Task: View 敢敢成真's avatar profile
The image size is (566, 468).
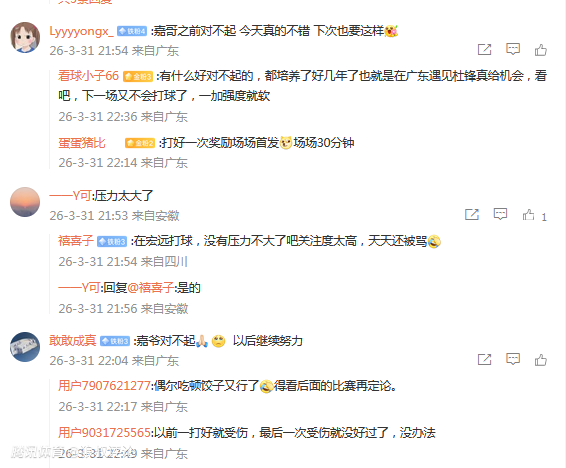Action: click(25, 347)
